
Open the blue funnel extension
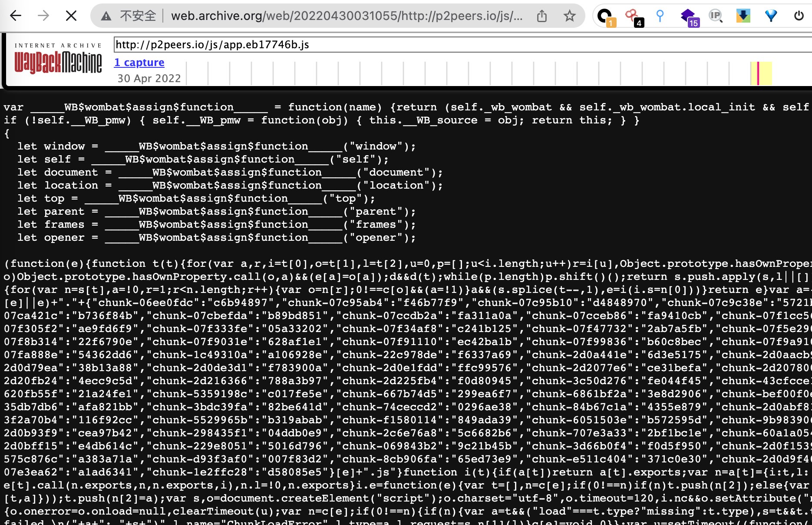pos(771,16)
